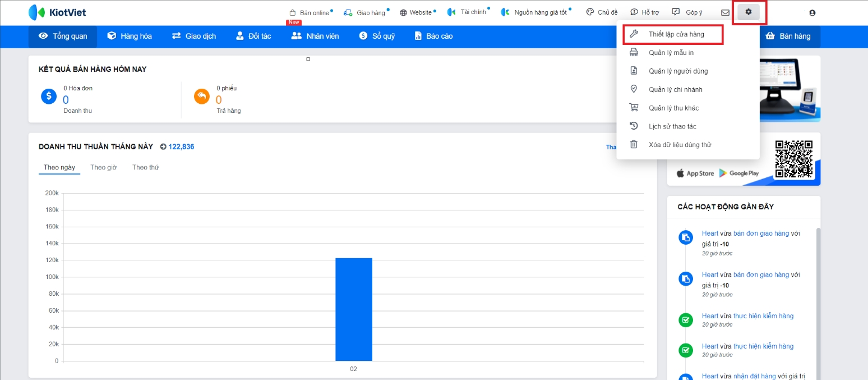Click the Bán hàng button

(788, 36)
